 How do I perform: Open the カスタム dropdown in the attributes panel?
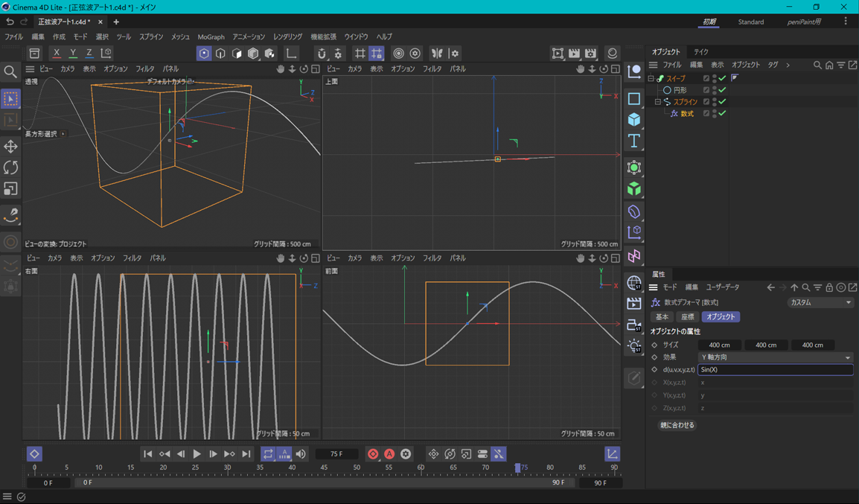pyautogui.click(x=820, y=303)
